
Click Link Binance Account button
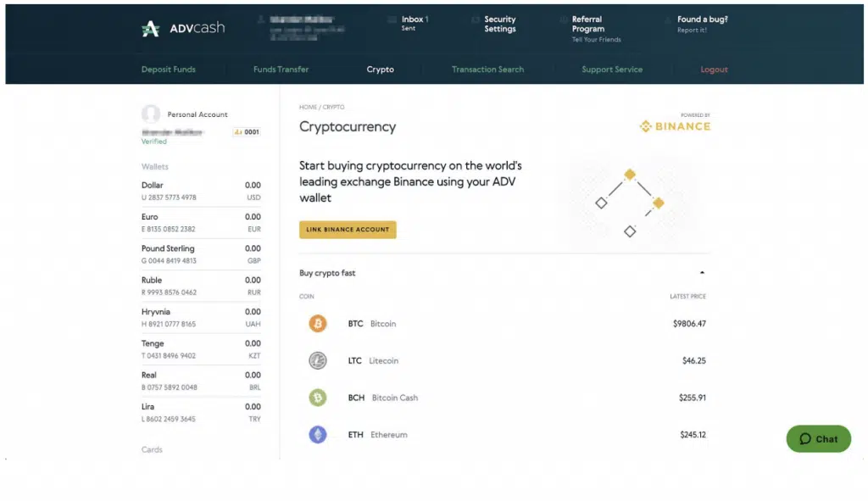(348, 230)
